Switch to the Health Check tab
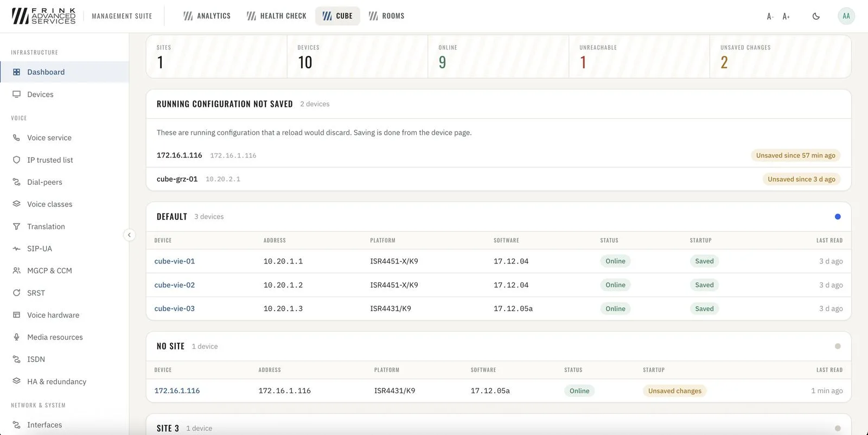The width and height of the screenshot is (868, 435). coord(277,16)
